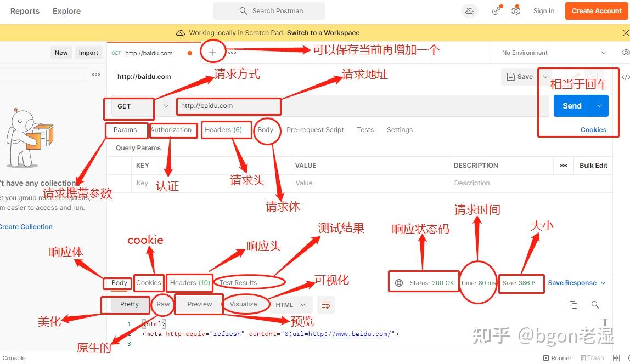Open the GET request method dropdown
The width and height of the screenshot is (630, 364).
(x=166, y=106)
